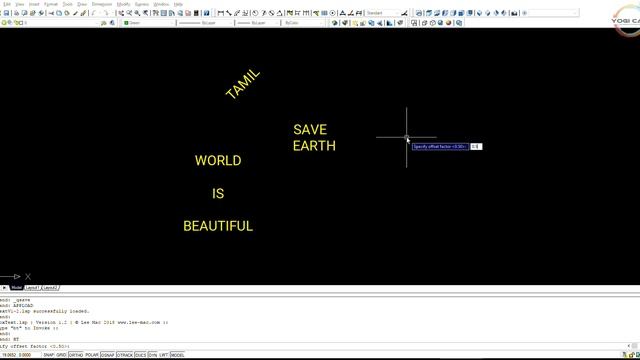Open the Standard dimension style dropdown
Screen dimensions: 640x360
click(382, 13)
